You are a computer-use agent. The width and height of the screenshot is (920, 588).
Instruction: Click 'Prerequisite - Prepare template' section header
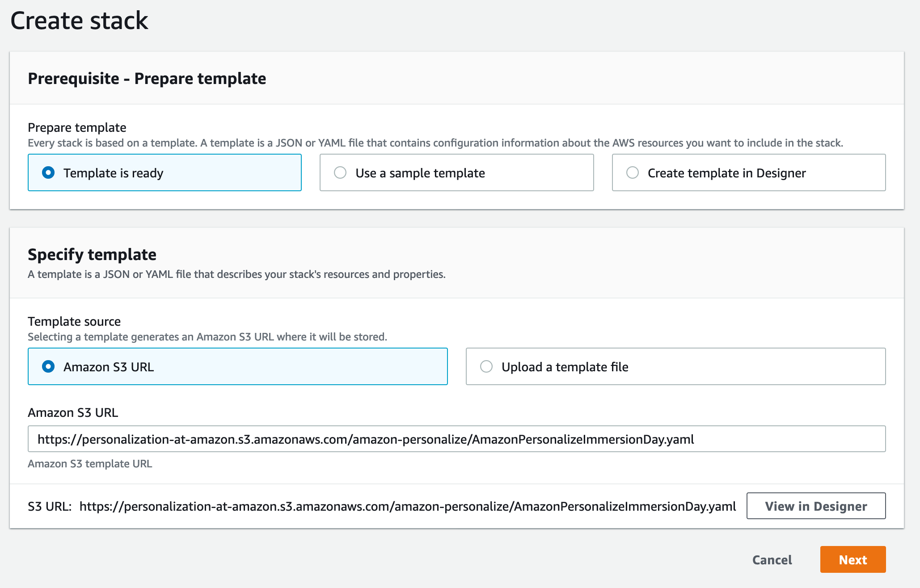tap(147, 79)
